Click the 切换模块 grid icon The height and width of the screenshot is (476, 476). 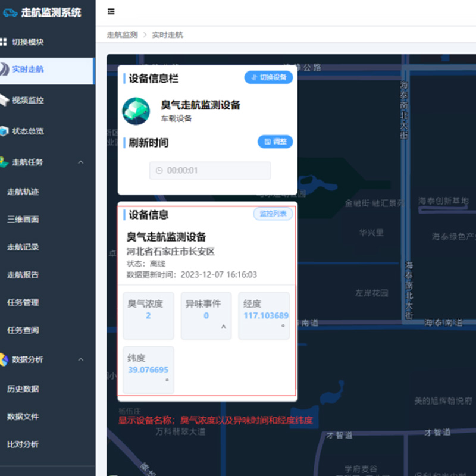point(4,42)
